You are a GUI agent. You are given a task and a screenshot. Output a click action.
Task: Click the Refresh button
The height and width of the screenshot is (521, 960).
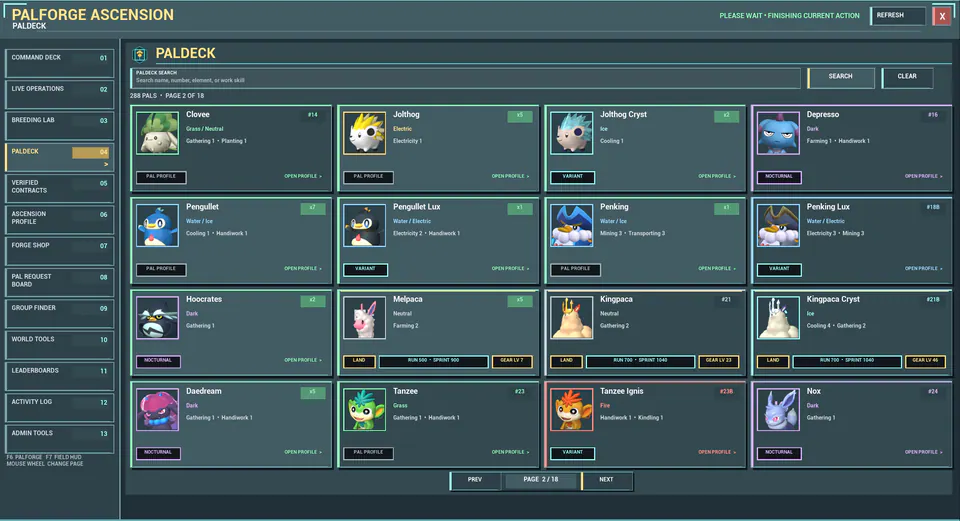tap(898, 15)
